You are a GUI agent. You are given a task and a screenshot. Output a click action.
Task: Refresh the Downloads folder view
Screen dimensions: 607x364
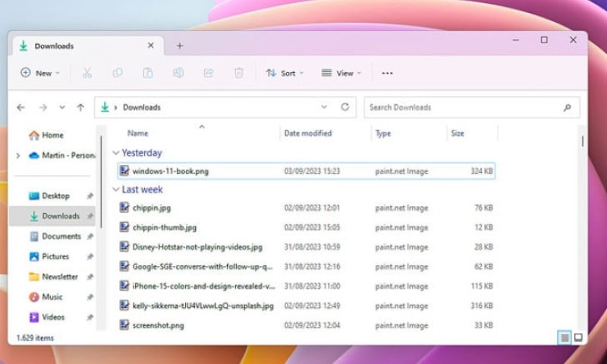(345, 107)
